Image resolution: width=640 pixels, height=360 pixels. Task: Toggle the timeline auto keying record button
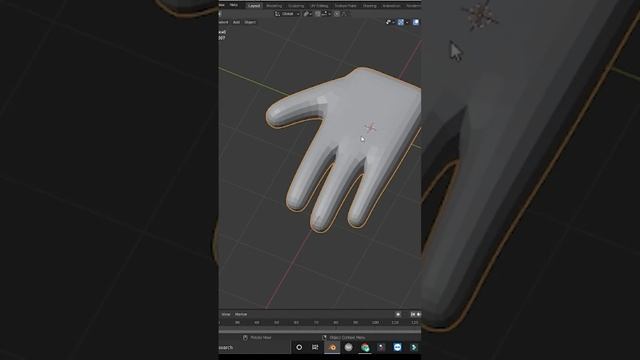click(x=398, y=314)
